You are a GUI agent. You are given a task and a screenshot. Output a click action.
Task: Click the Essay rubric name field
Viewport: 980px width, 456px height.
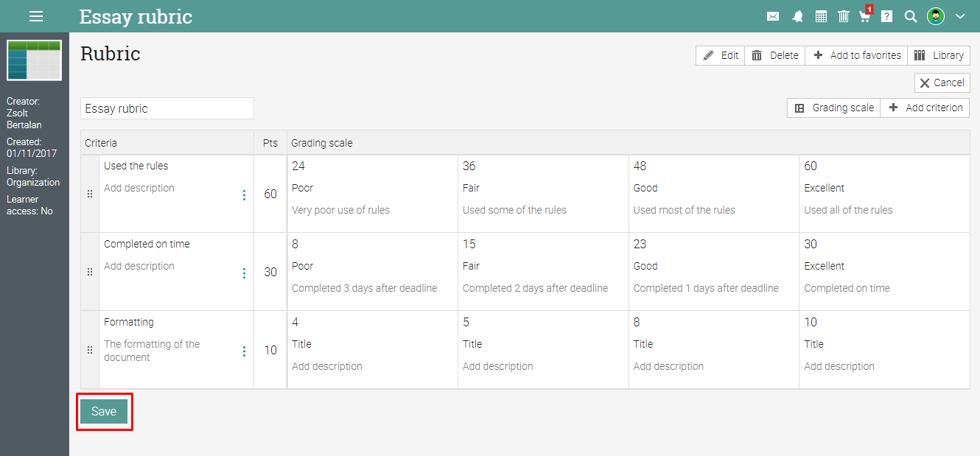(167, 108)
